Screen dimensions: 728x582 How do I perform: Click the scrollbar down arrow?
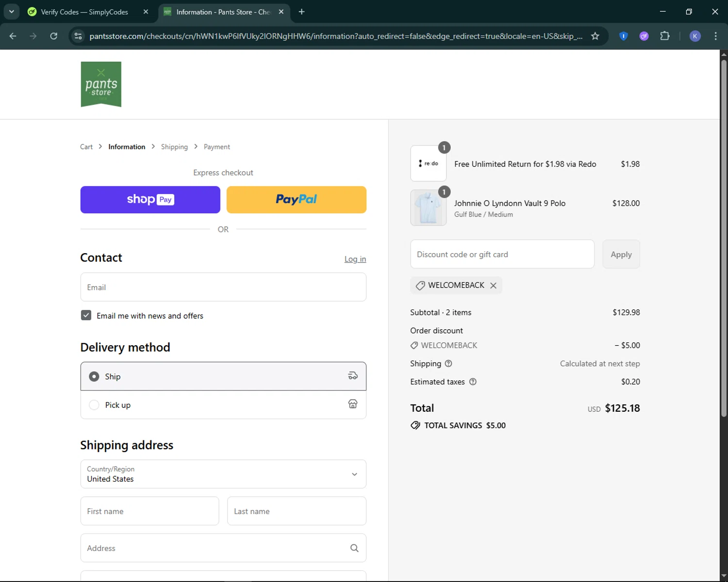(724, 576)
